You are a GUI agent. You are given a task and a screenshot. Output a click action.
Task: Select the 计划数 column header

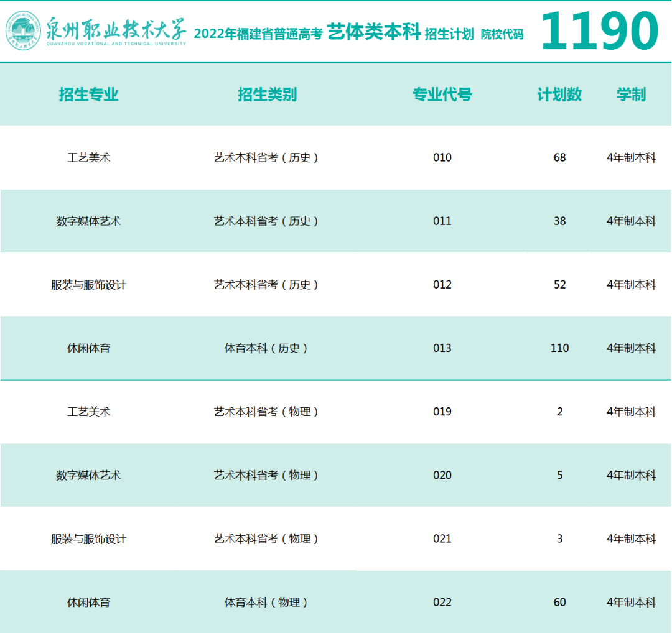point(560,95)
